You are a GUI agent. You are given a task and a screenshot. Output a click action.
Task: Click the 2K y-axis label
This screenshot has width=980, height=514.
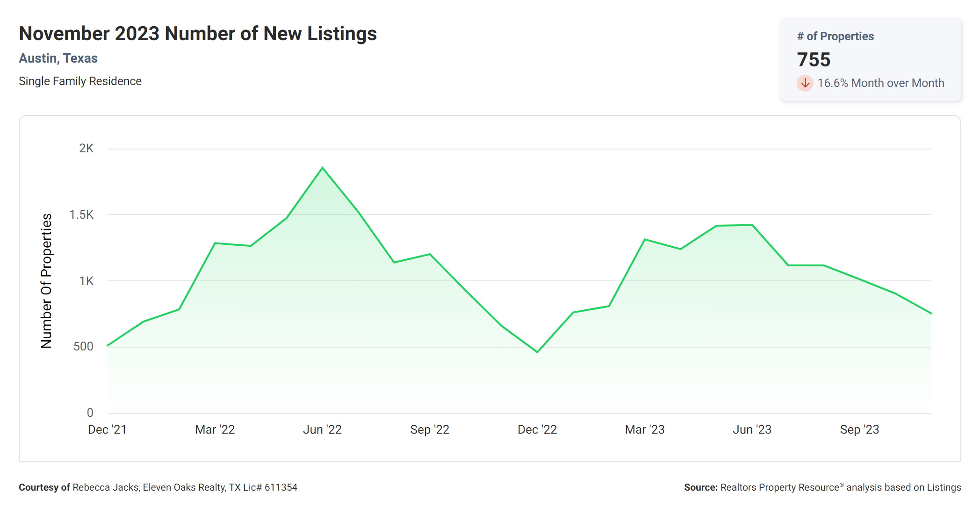click(x=86, y=149)
